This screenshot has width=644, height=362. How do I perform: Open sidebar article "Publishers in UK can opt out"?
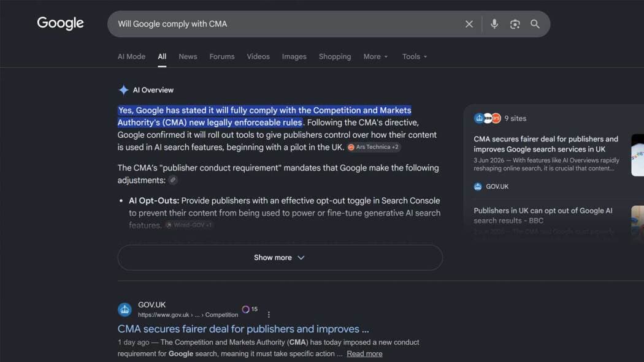click(x=543, y=215)
